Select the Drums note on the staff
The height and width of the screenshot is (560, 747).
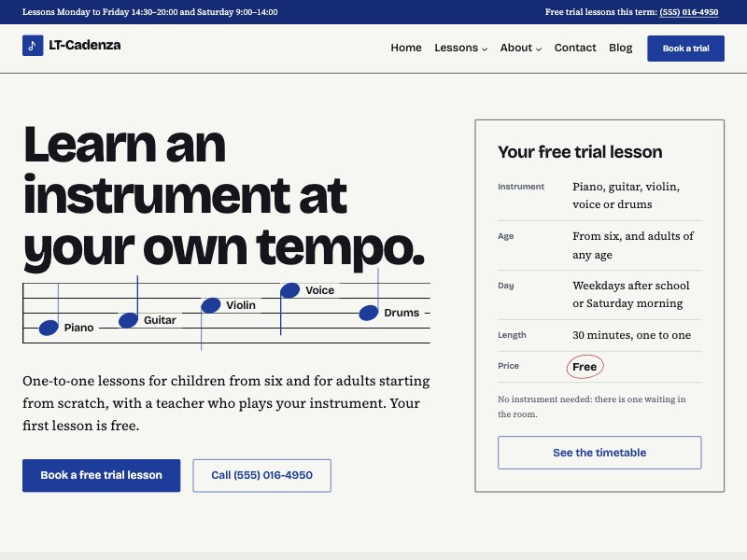(368, 313)
